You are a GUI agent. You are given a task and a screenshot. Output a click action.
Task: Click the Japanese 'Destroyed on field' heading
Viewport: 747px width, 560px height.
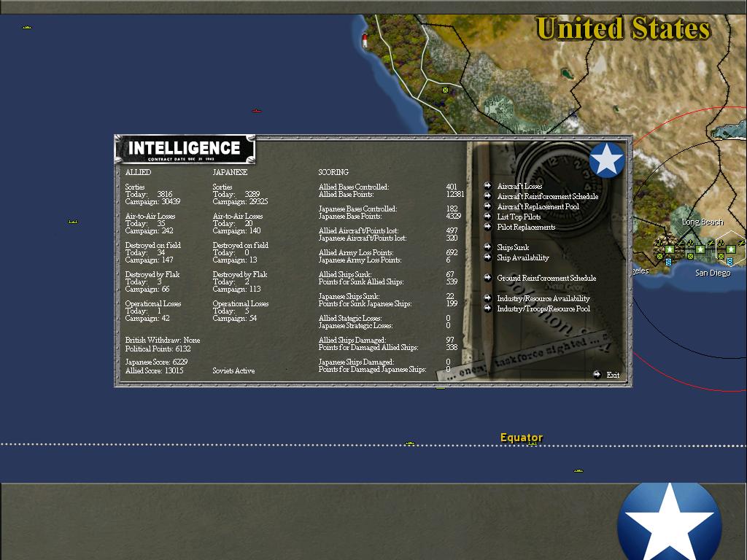pos(240,245)
